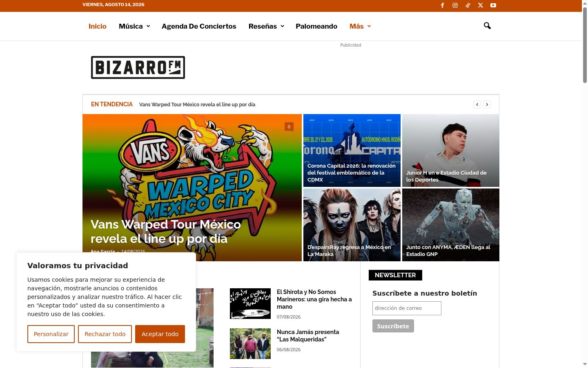Open El Shirota y No Somos Marineros headline
588x368 pixels.
[x=314, y=299]
